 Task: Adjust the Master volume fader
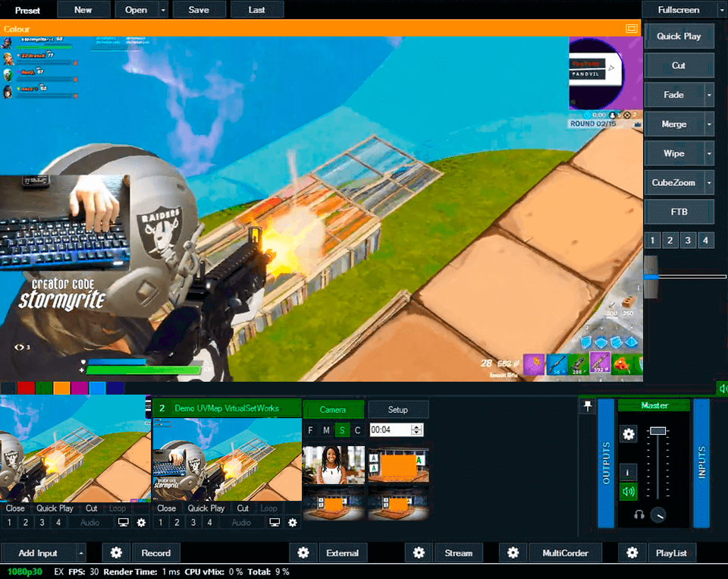tap(658, 431)
